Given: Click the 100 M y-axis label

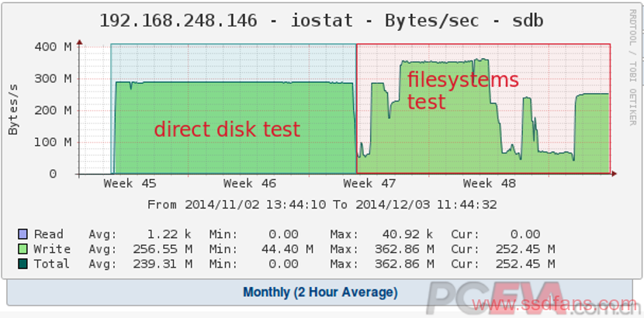Looking at the screenshot, I should tap(54, 143).
